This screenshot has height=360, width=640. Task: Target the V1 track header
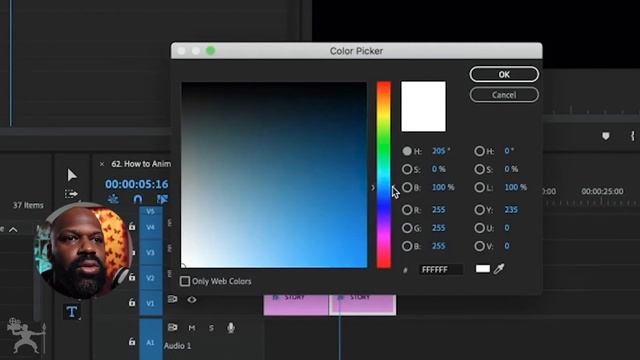(x=151, y=303)
